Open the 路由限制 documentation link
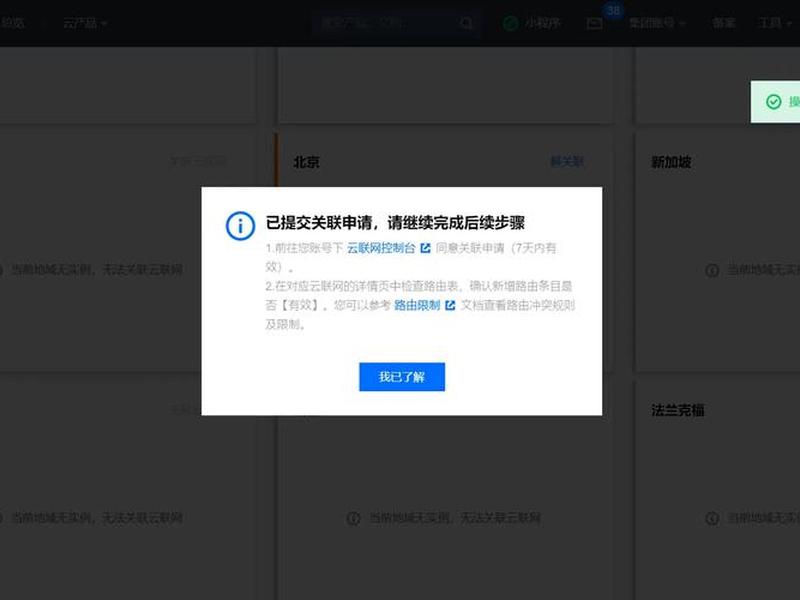 pyautogui.click(x=417, y=305)
